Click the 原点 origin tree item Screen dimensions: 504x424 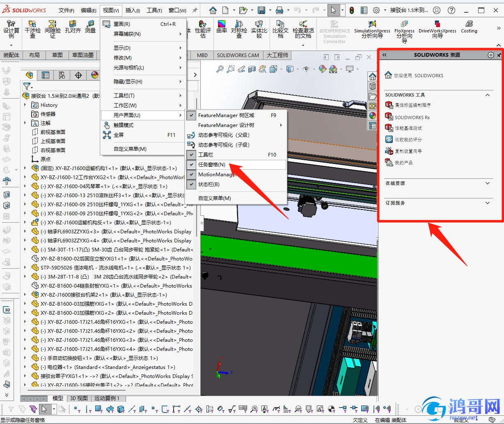click(46, 159)
